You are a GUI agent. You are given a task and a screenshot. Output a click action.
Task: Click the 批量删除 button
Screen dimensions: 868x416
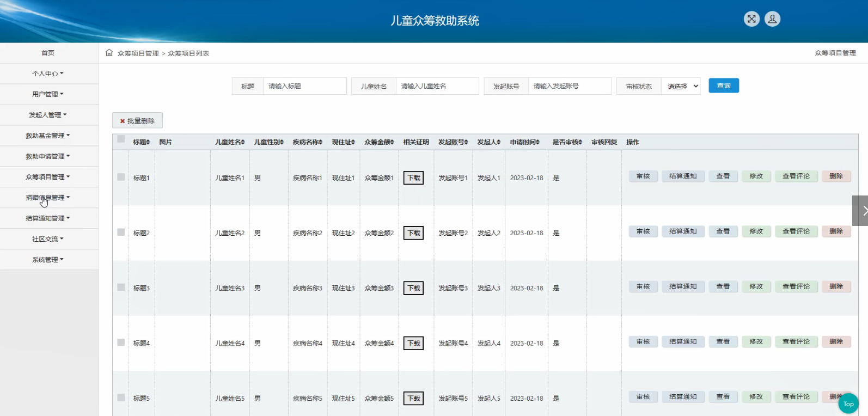[x=137, y=120]
